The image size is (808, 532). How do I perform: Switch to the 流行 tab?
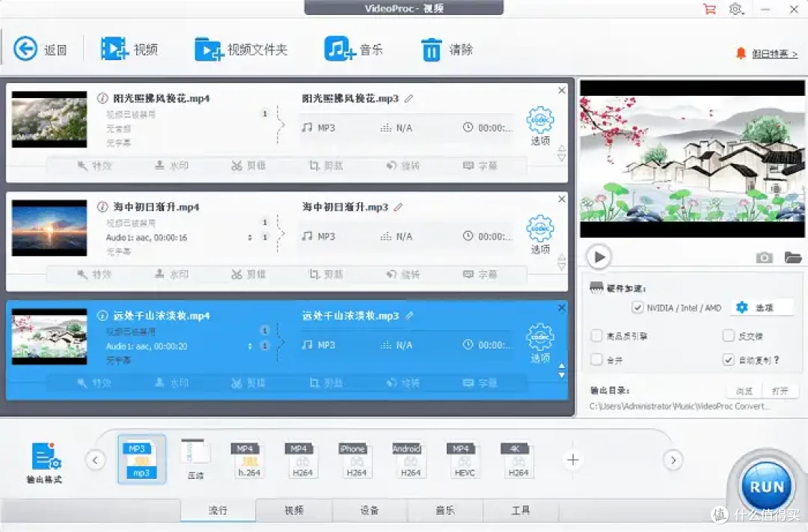[218, 510]
